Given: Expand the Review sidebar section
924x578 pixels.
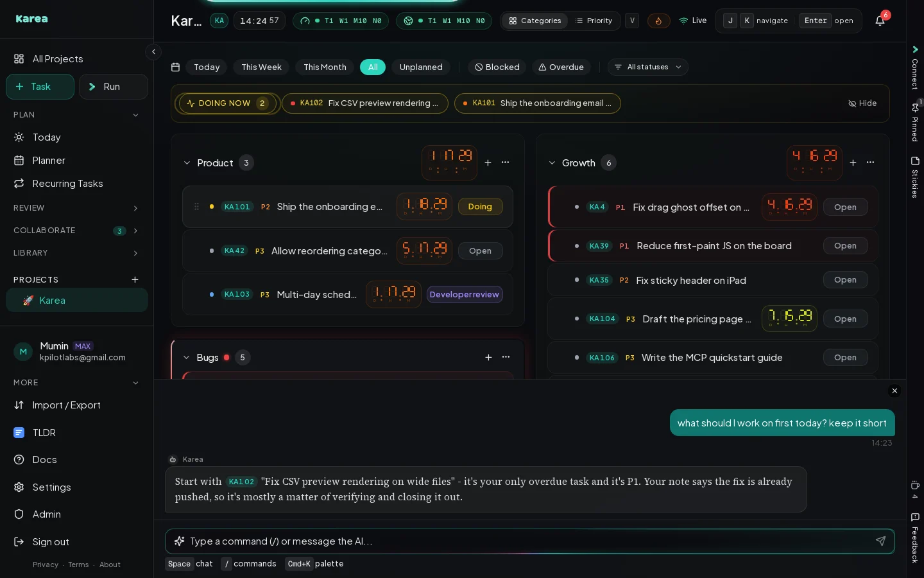Looking at the screenshot, I should point(76,208).
